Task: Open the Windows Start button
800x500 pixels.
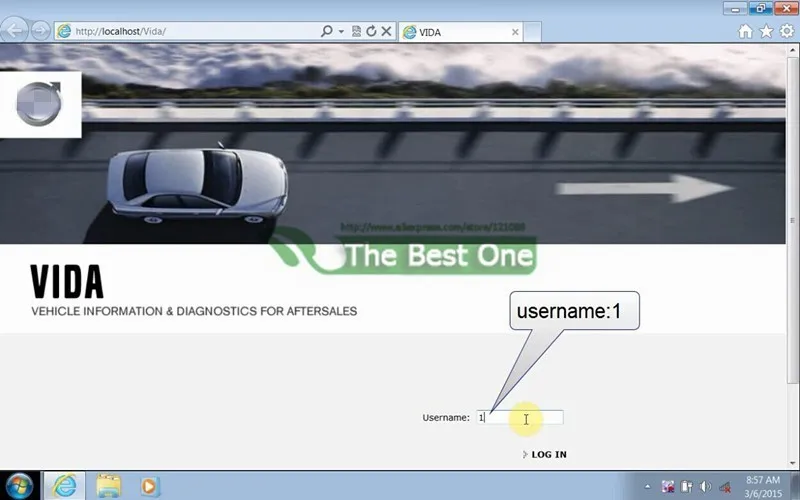Action: (x=19, y=486)
